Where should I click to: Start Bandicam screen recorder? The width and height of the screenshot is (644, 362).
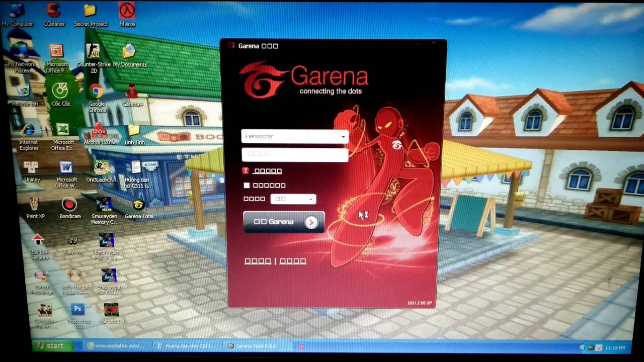[70, 208]
